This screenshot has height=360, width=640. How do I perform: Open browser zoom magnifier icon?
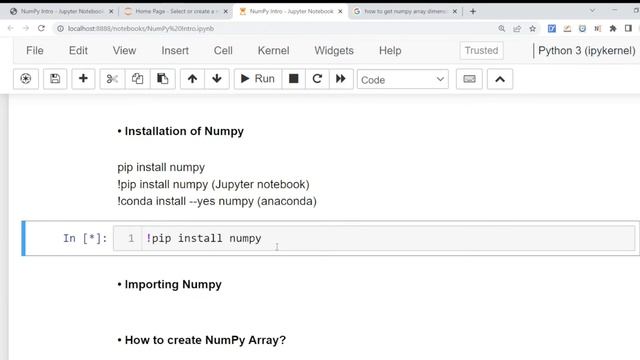tap(502, 28)
